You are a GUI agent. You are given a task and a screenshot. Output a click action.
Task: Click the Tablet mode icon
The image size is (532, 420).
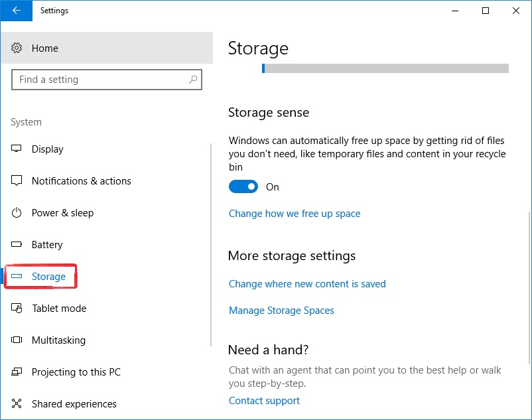pyautogui.click(x=17, y=309)
